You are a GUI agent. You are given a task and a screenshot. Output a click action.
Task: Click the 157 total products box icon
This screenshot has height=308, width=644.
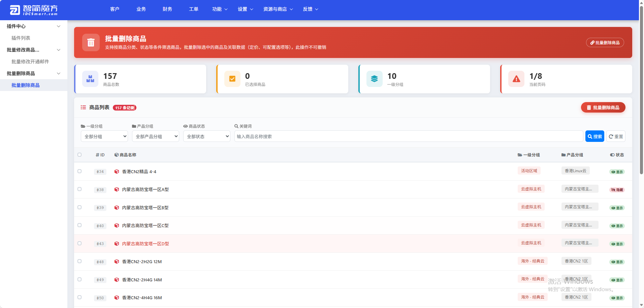(90, 79)
